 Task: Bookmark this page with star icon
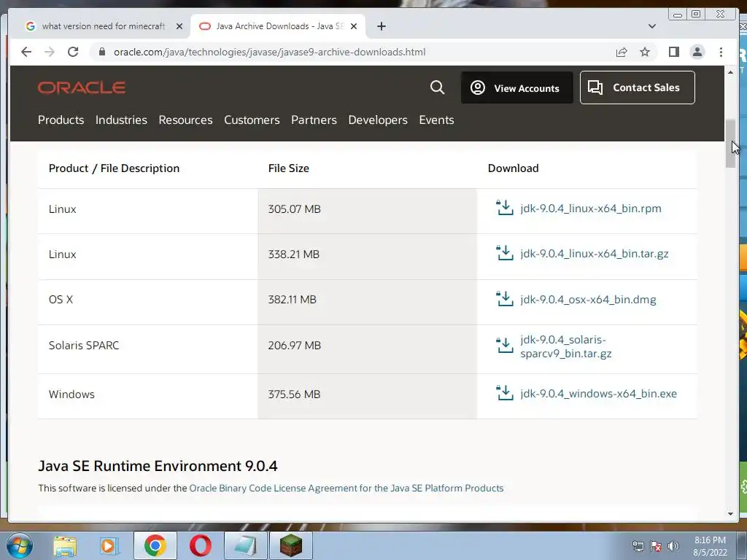tap(645, 52)
